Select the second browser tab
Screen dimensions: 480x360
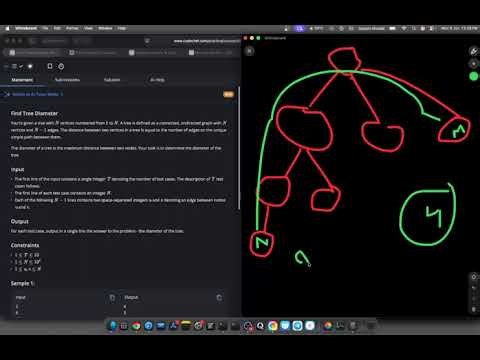click(x=93, y=53)
